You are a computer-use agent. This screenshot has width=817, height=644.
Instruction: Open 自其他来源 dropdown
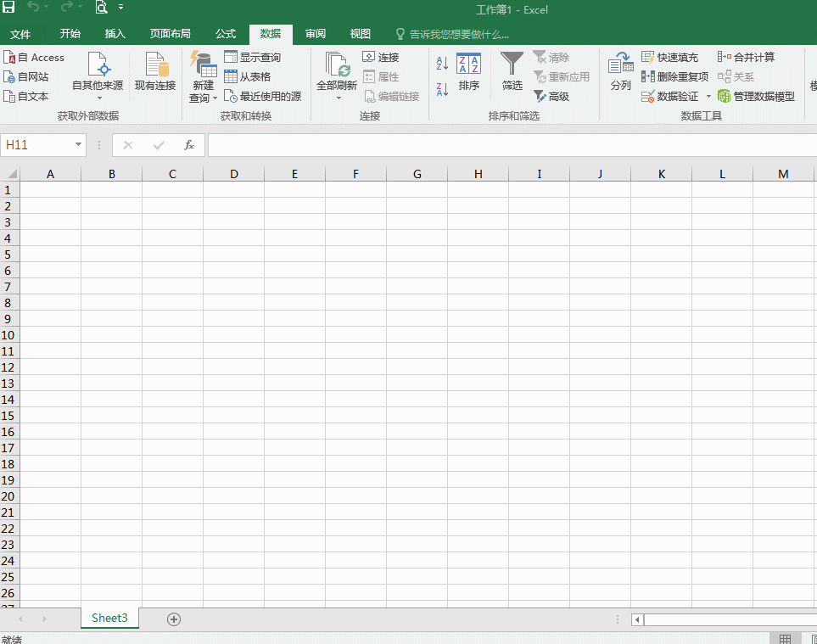point(98,76)
